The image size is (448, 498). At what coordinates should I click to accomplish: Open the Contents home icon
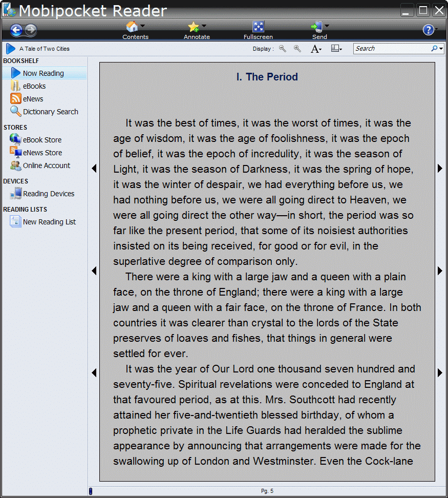coord(132,27)
